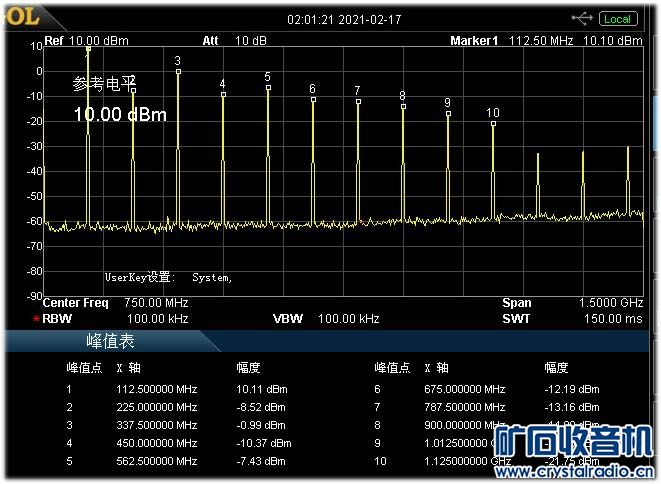Viewport: 661px width, 484px height.
Task: Select the 675.000000 MHz peak row
Action: 487,389
